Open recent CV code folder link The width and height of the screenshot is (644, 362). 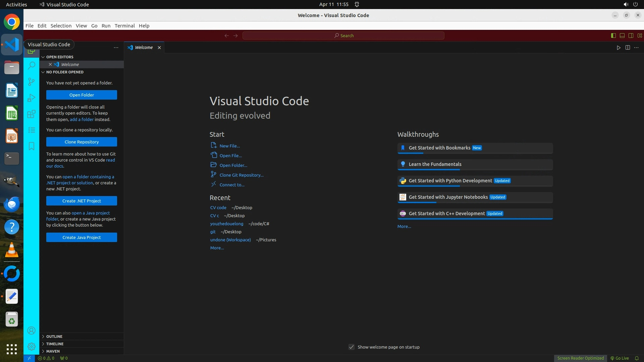218,207
